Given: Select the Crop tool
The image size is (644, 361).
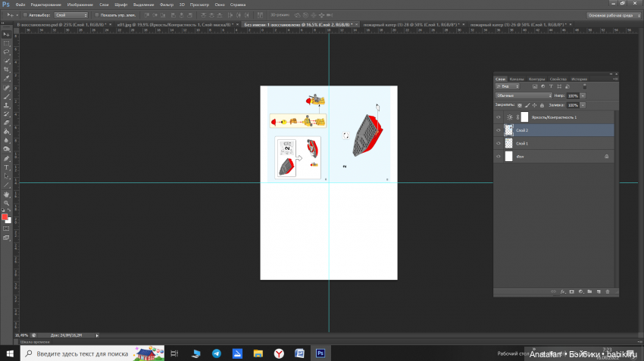Looking at the screenshot, I should [6, 70].
